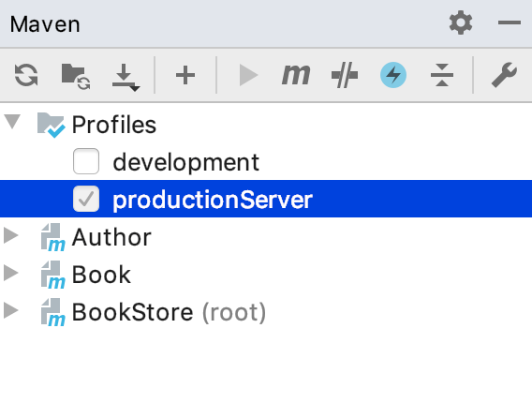Expand the Book module node
Image resolution: width=532 pixels, height=403 pixels.
[11, 273]
